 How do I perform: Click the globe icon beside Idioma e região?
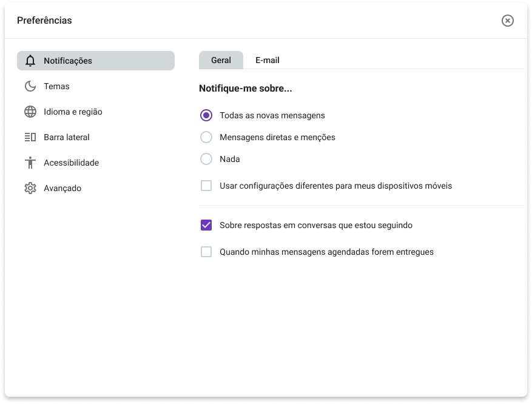pyautogui.click(x=30, y=112)
